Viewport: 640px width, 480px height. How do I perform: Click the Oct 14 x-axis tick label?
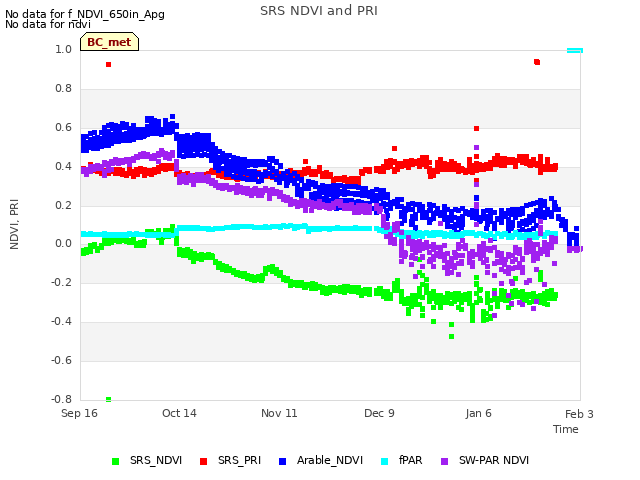179,413
